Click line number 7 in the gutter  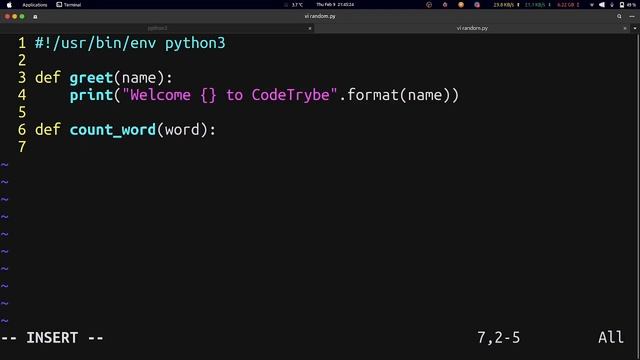[x=22, y=147]
